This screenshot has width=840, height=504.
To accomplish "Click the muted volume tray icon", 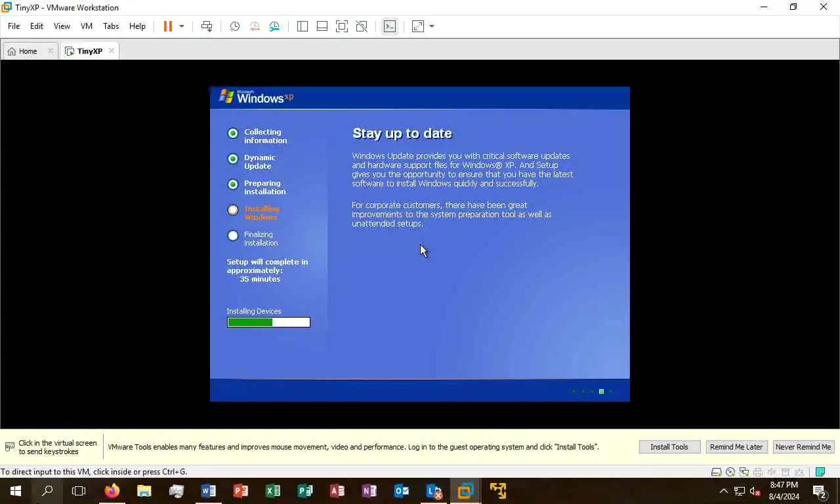I will (x=755, y=491).
